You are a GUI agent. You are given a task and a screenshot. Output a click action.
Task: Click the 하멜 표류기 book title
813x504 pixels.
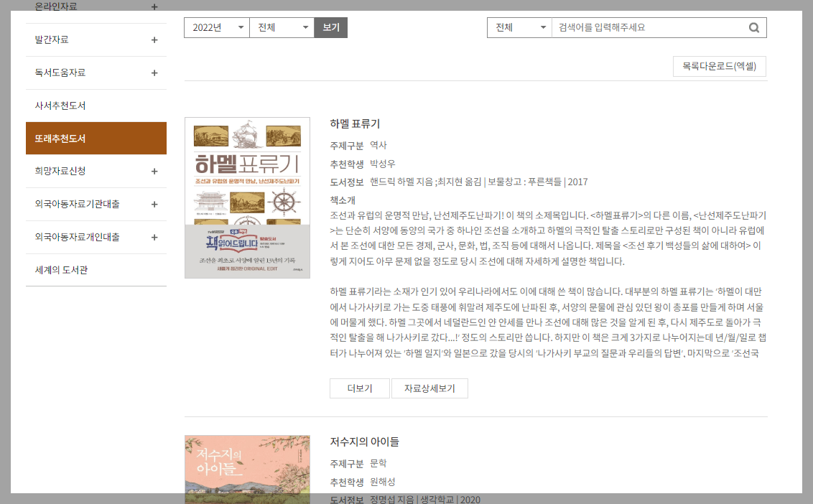click(356, 124)
